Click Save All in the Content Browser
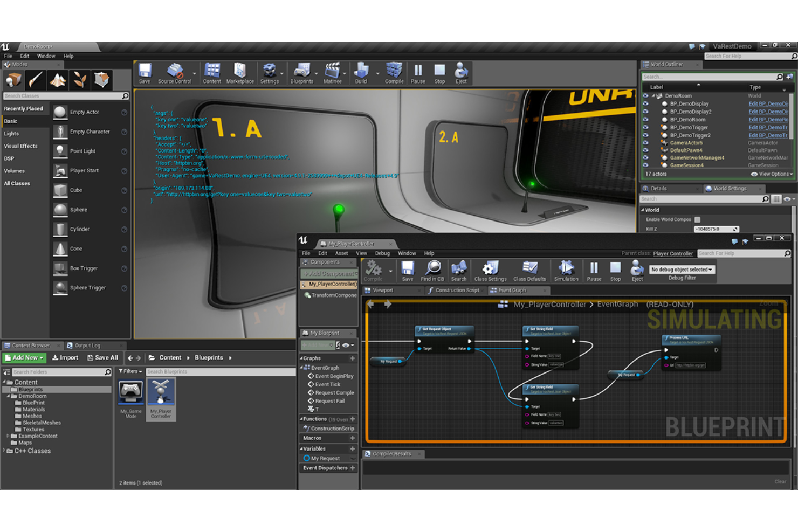Screen dimensions: 798x532 [103, 357]
